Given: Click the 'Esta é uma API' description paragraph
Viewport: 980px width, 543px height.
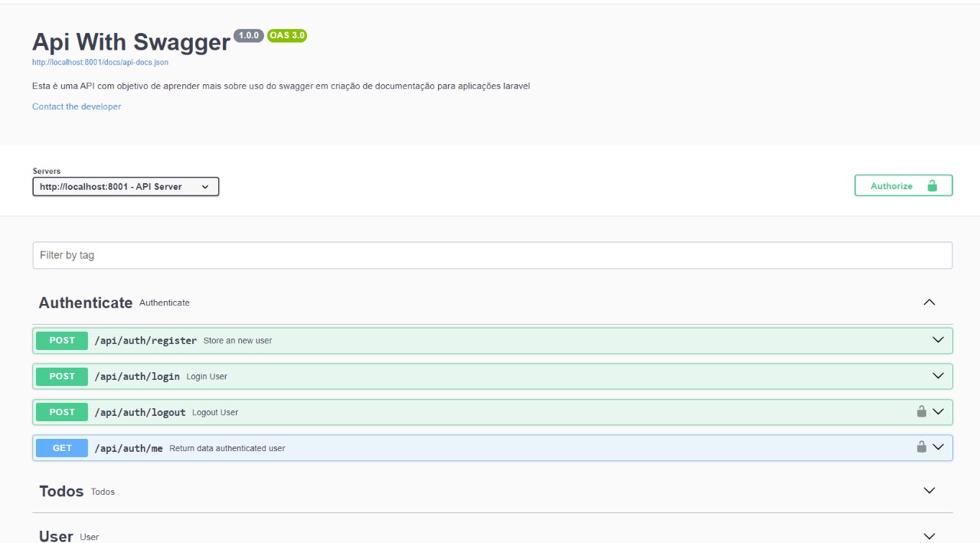Looking at the screenshot, I should pyautogui.click(x=281, y=86).
